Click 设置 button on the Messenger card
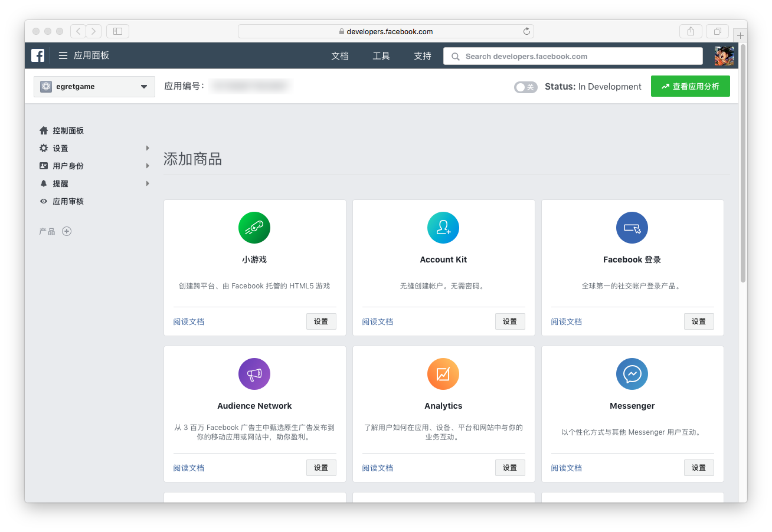This screenshot has width=772, height=532. [x=699, y=468]
